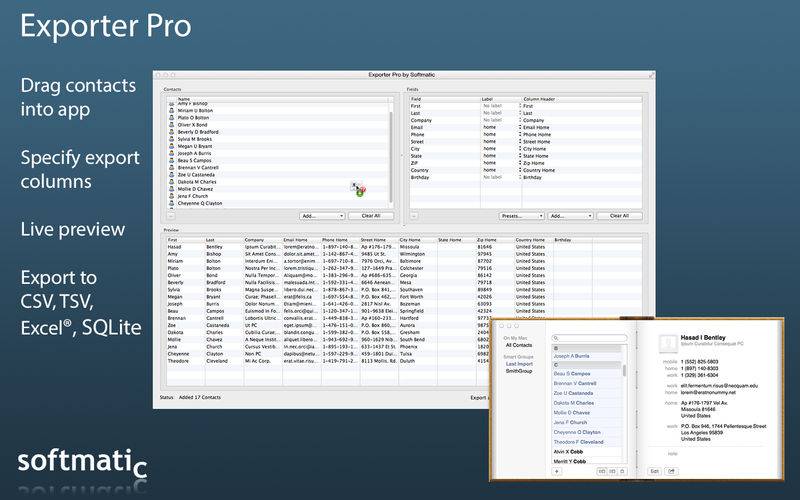Screen dimensions: 800x500
Task: Click the minus button under the Contacts list
Action: (171, 216)
